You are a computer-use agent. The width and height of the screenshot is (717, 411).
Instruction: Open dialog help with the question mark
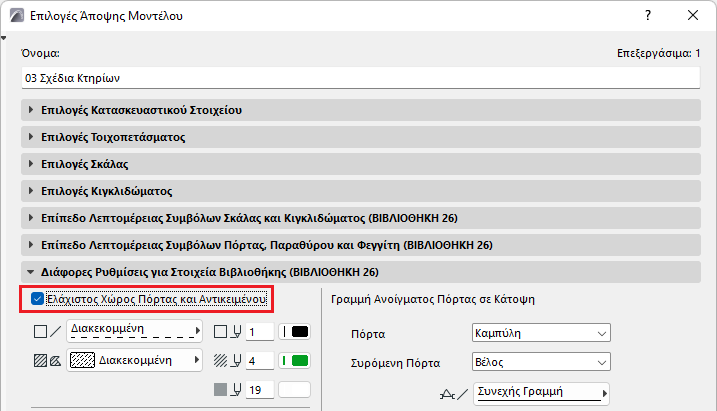[x=647, y=16]
